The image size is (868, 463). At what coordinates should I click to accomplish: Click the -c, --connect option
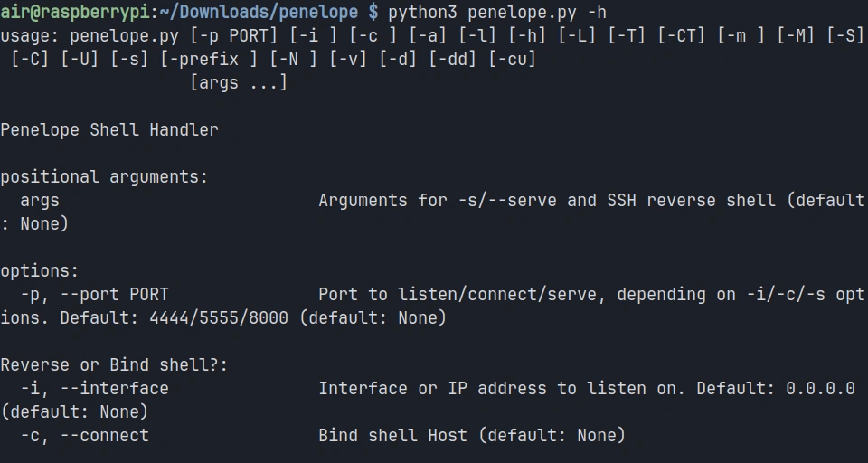(84, 436)
